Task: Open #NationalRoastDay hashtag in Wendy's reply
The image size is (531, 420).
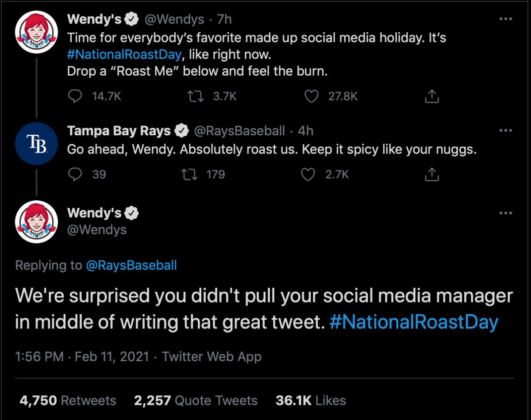Action: click(x=414, y=322)
